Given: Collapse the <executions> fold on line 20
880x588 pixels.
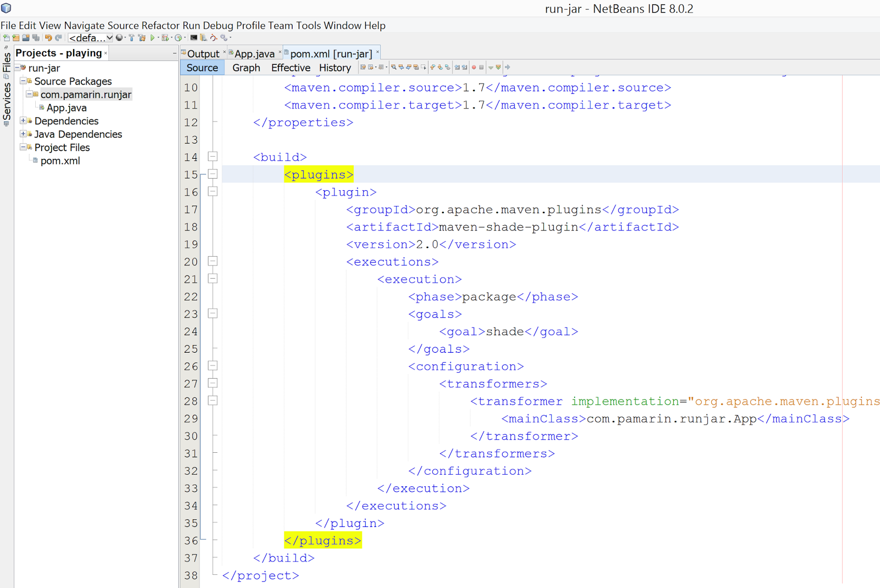Looking at the screenshot, I should pyautogui.click(x=213, y=261).
